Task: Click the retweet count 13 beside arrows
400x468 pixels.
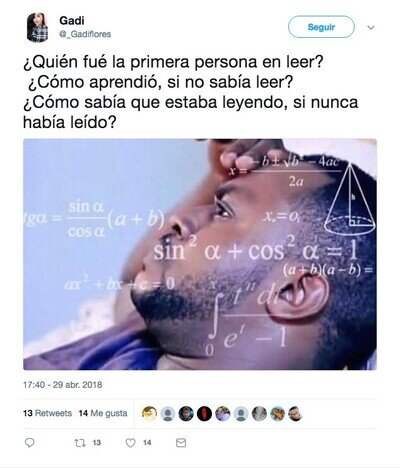Action: click(97, 443)
